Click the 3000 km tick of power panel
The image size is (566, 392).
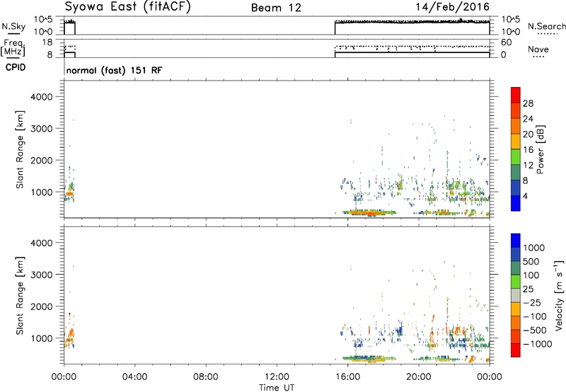click(42, 129)
